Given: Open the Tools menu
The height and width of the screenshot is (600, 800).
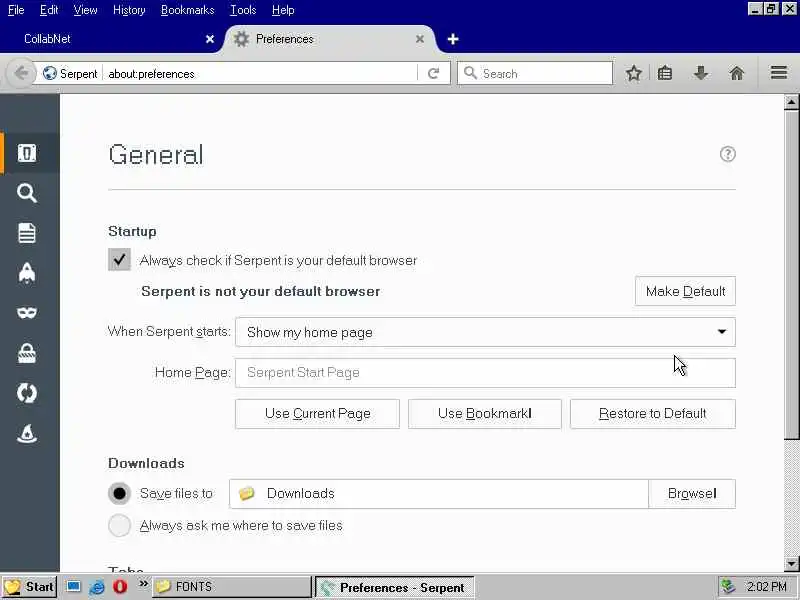Looking at the screenshot, I should [243, 10].
